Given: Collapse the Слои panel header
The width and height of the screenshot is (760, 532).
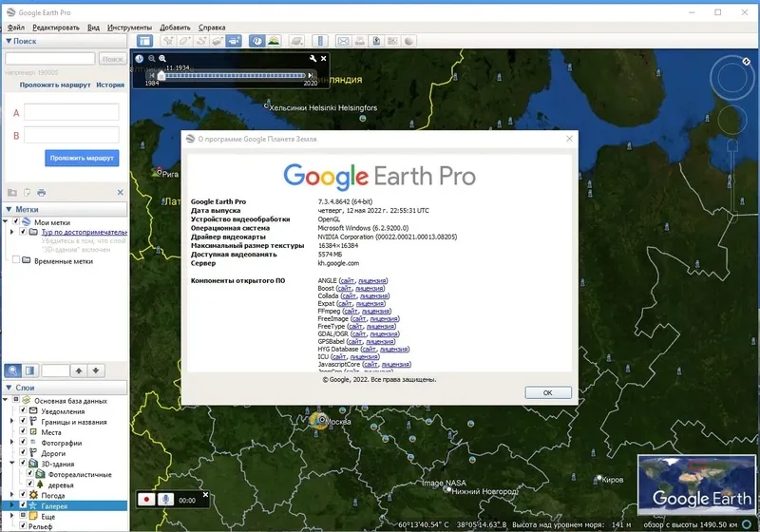Looking at the screenshot, I should click(x=66, y=388).
